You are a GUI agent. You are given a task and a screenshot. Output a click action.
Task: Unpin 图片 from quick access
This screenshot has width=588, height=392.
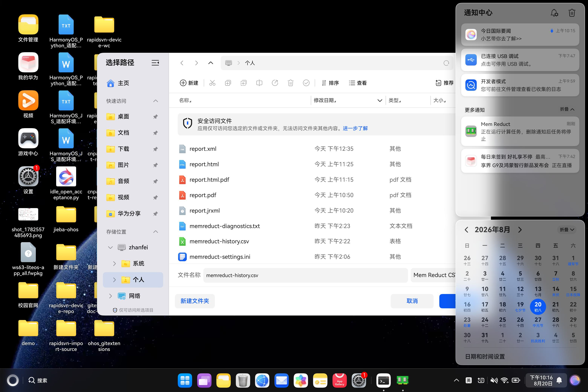(155, 165)
